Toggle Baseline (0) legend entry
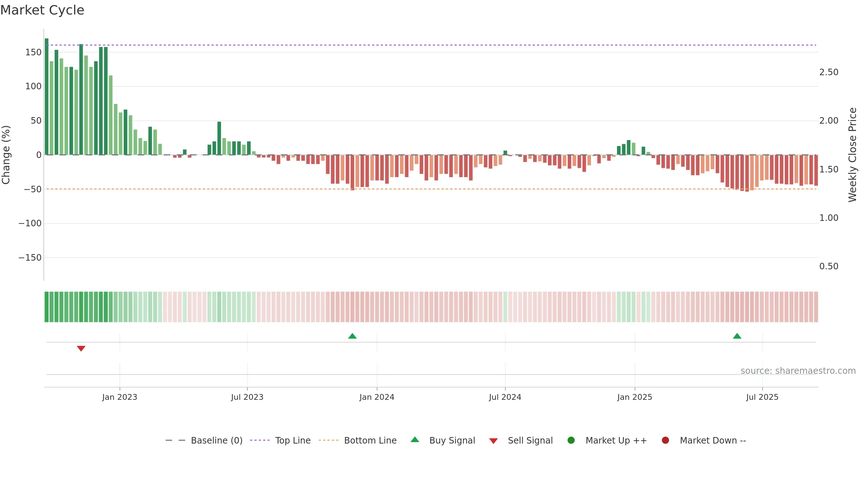Screen dimensions: 868x488 point(204,440)
